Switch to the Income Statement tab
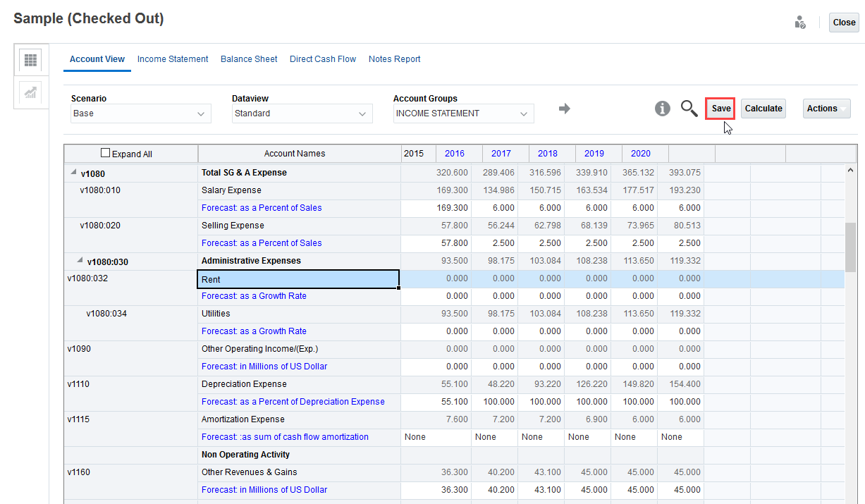This screenshot has height=504, width=865. pyautogui.click(x=173, y=59)
